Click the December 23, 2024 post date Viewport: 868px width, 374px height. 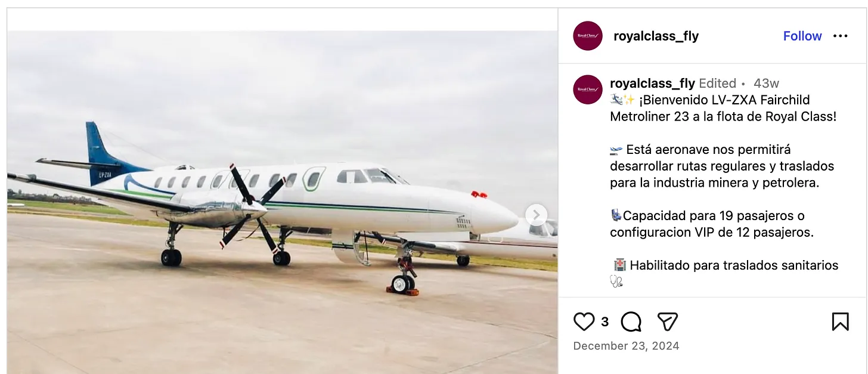(x=626, y=346)
